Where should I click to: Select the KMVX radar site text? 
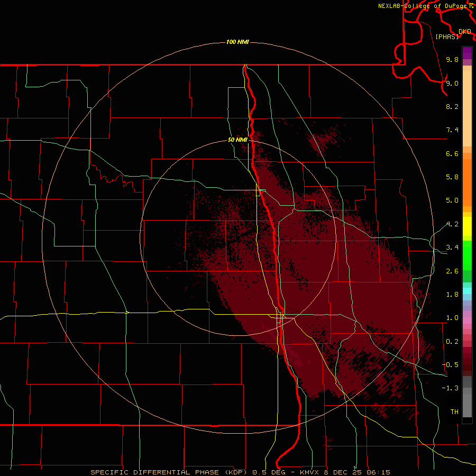tap(310, 472)
